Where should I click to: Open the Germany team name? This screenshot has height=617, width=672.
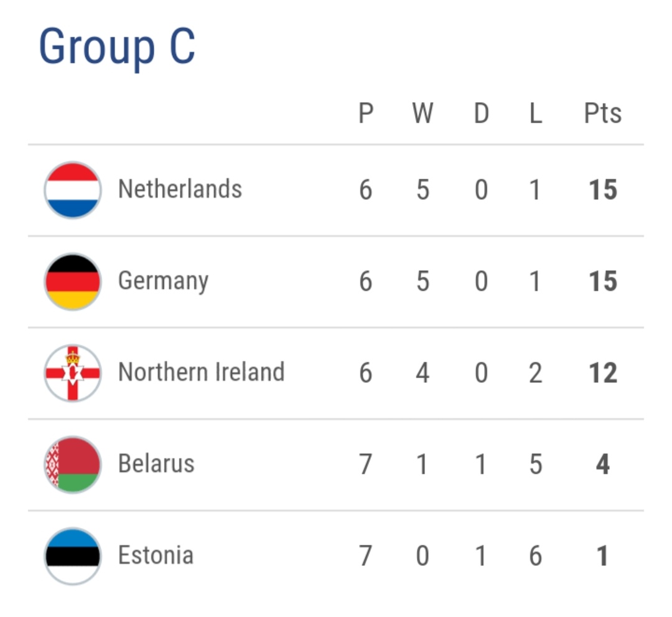coord(163,281)
